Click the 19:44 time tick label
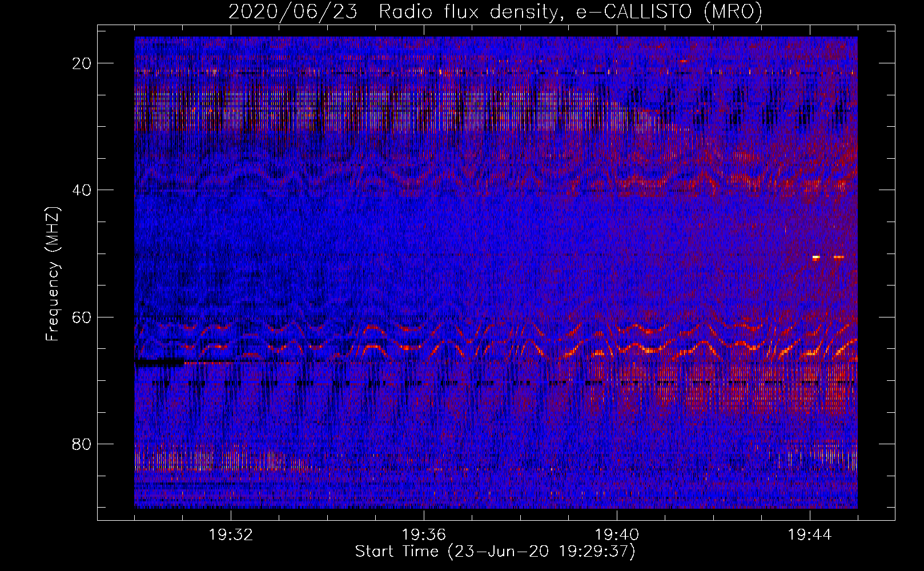The height and width of the screenshot is (571, 924). coord(810,535)
